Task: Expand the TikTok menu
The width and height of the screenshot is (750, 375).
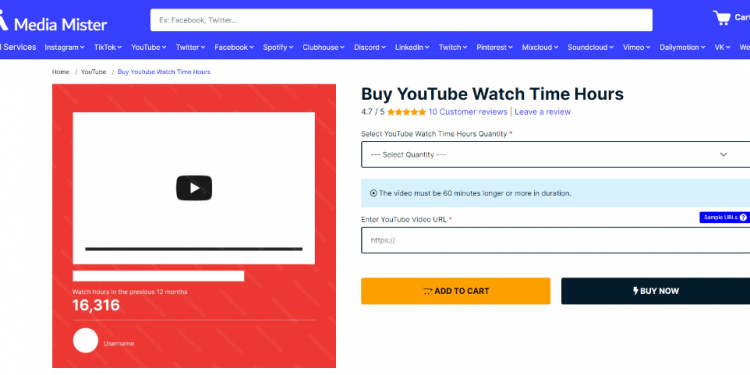Action: [108, 47]
